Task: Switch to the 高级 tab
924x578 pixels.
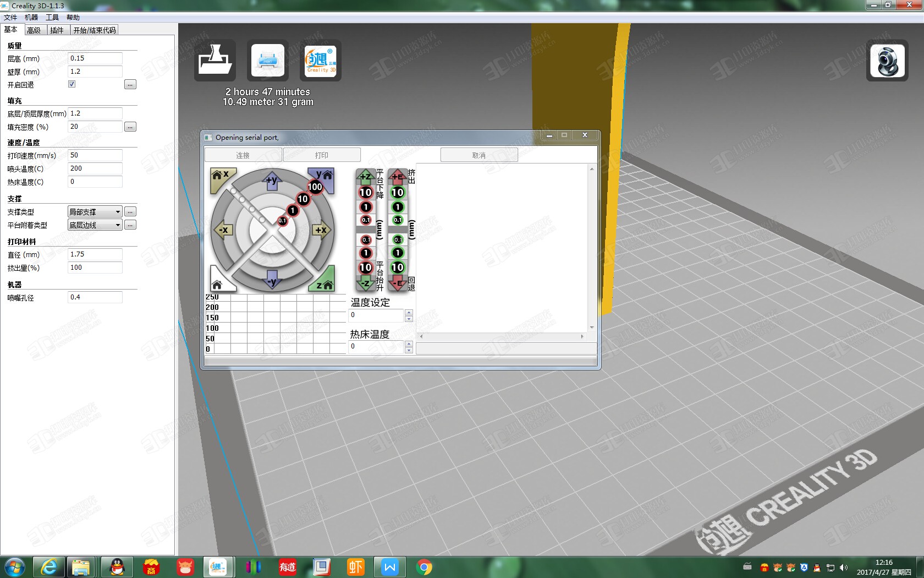Action: pos(34,30)
